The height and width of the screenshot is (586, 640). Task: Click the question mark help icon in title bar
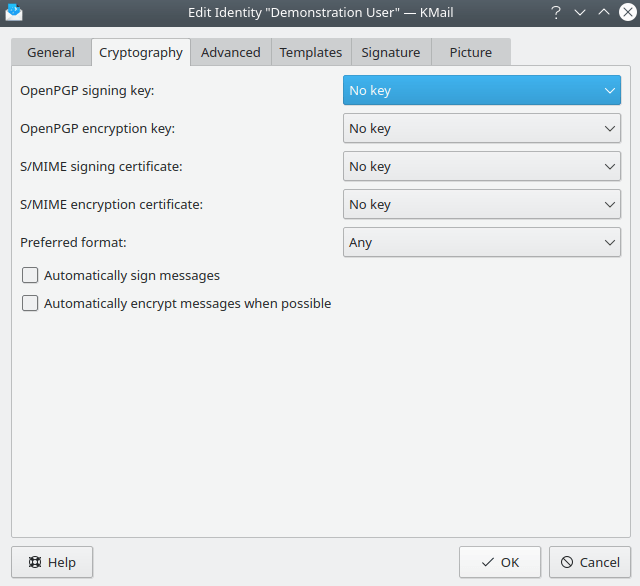tap(556, 12)
